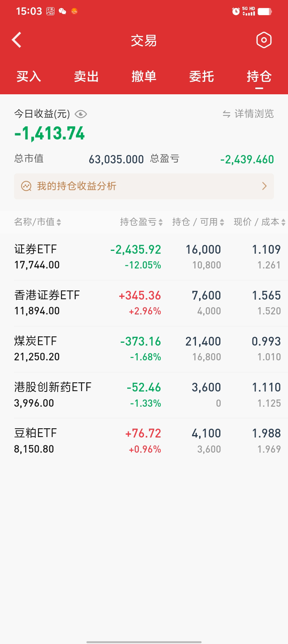Select the 煤炭ETF holding entry

(x=144, y=349)
